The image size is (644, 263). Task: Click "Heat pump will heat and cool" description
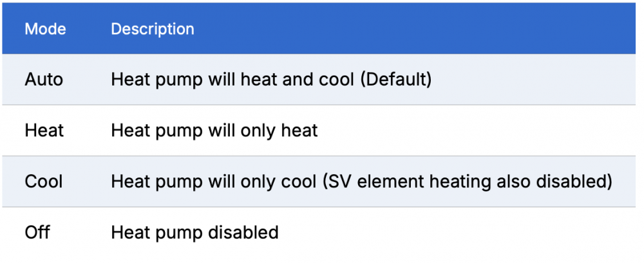pos(232,80)
